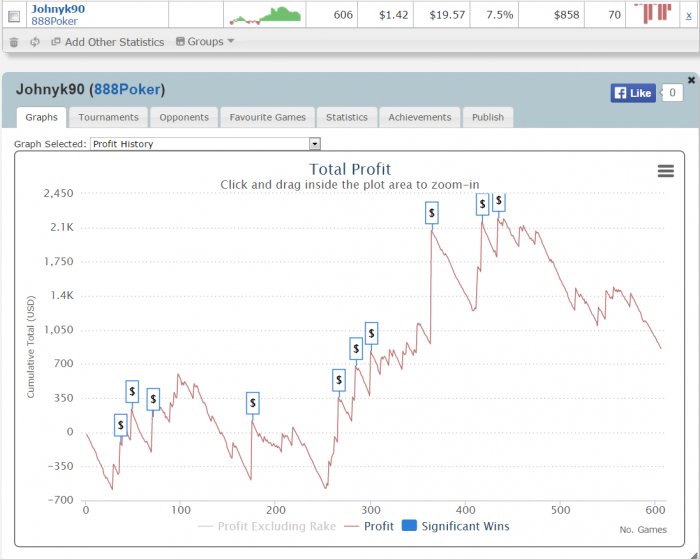The height and width of the screenshot is (559, 700).
Task: Open the 888Poker link in panel heading
Action: pyautogui.click(x=127, y=89)
